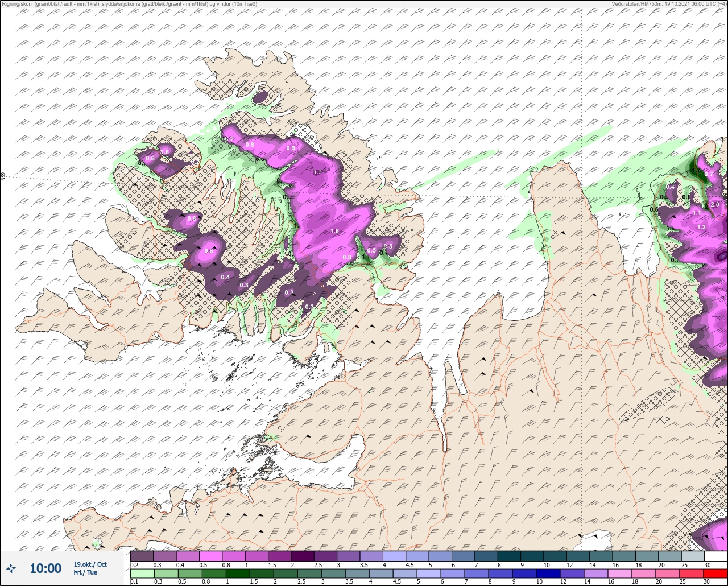Select dark teal snow legend swatch at 9

click(532, 556)
